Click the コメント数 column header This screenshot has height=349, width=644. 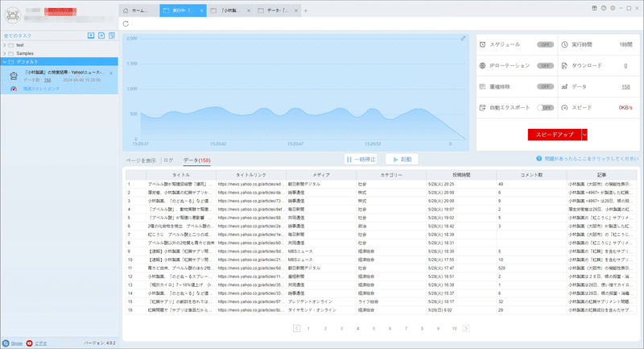[x=531, y=175]
